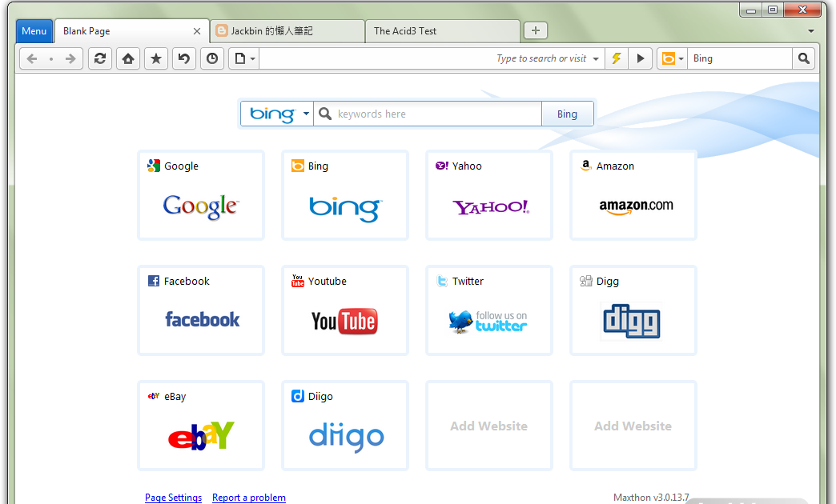Viewport: 836px width, 504px height.
Task: Switch to Jackbin tab
Action: [x=287, y=31]
